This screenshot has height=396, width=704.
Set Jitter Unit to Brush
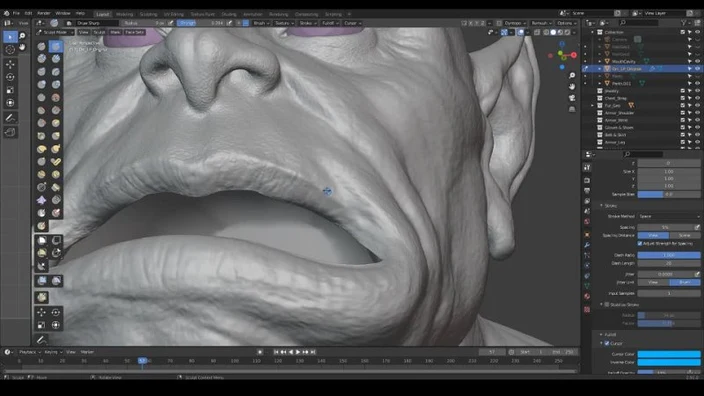click(685, 282)
